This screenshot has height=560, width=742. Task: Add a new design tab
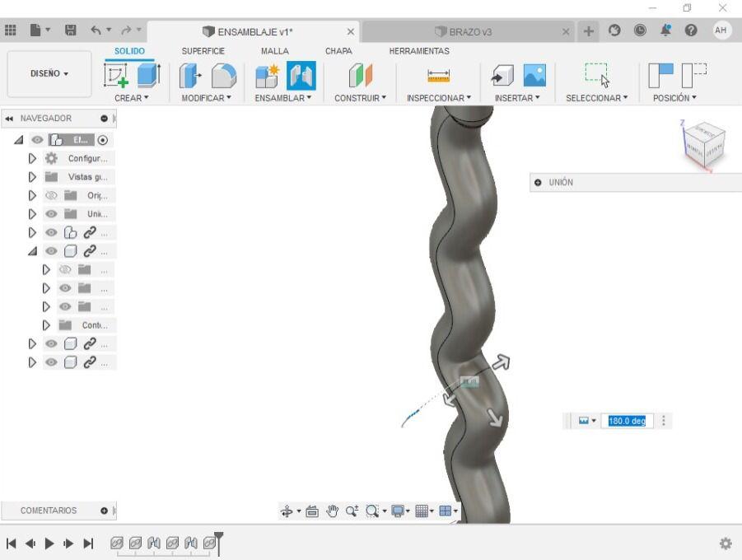click(x=588, y=31)
